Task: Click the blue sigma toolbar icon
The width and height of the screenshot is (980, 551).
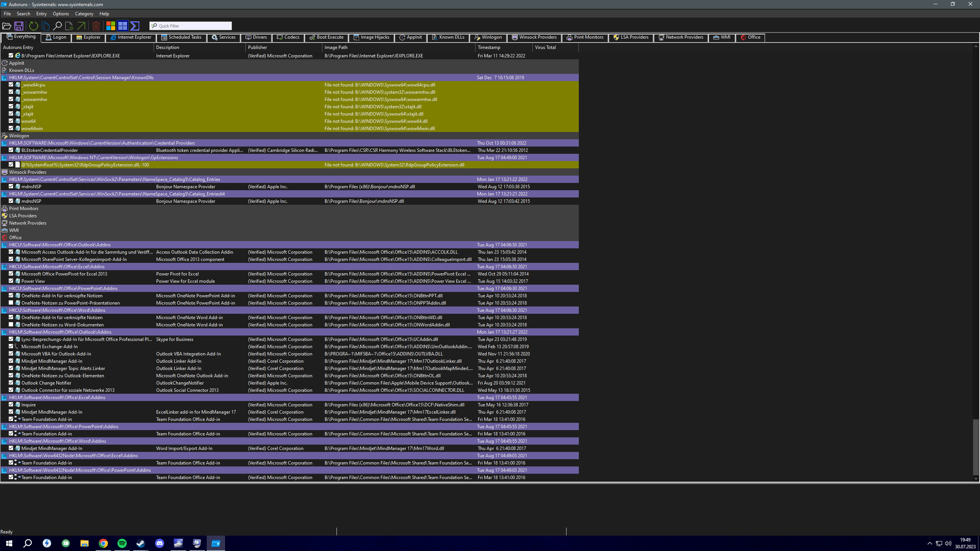Action: 135,26
